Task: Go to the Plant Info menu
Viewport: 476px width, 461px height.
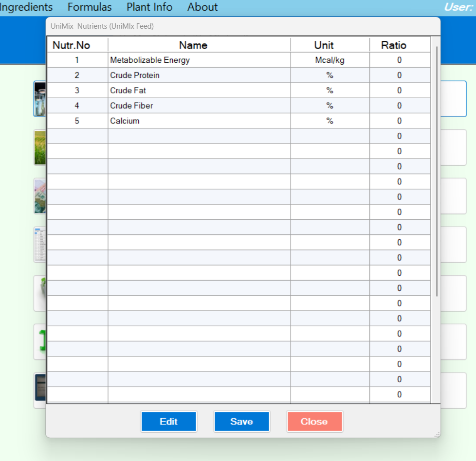Action: point(149,7)
